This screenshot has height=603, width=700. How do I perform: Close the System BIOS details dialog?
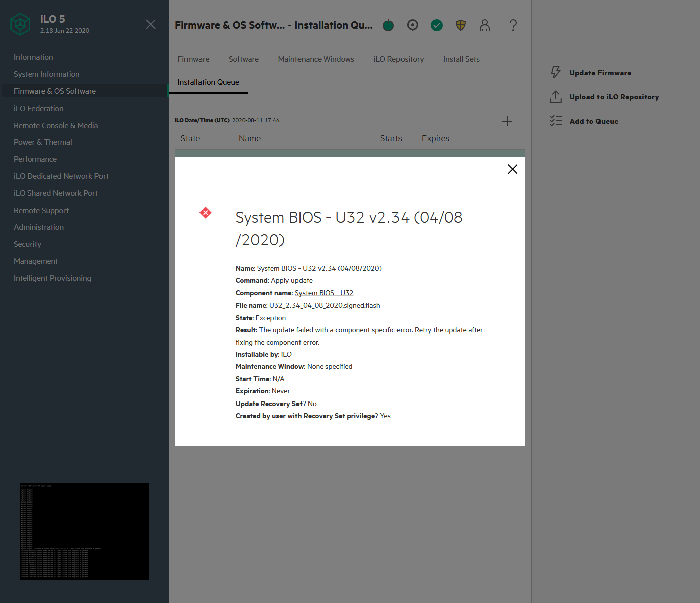point(513,169)
